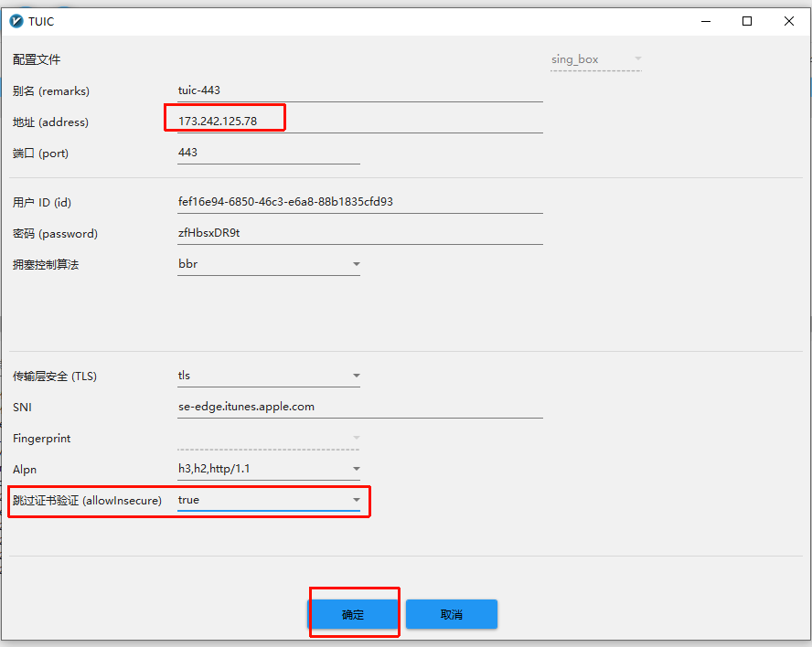Click the address field with 173.242.125.78

click(x=359, y=122)
